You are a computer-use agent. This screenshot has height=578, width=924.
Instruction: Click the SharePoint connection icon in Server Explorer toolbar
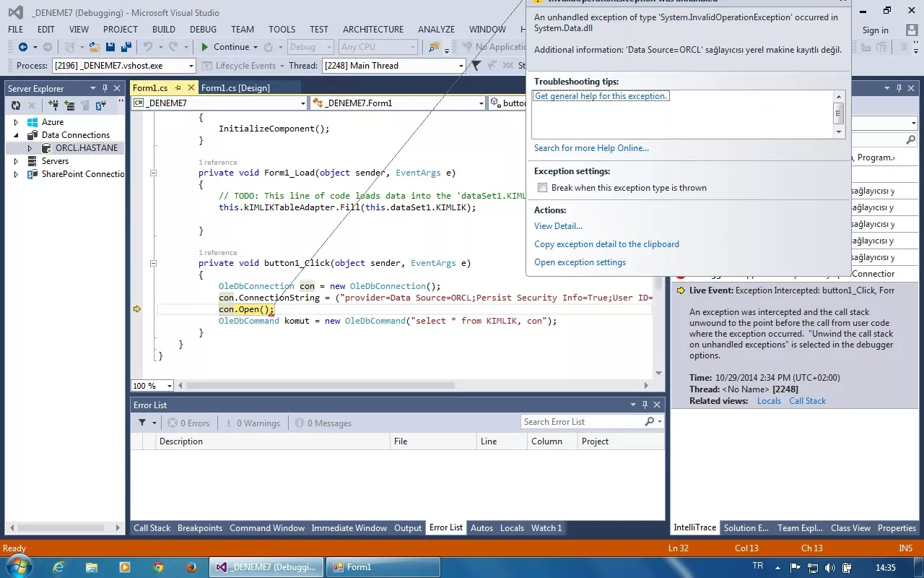coord(101,105)
